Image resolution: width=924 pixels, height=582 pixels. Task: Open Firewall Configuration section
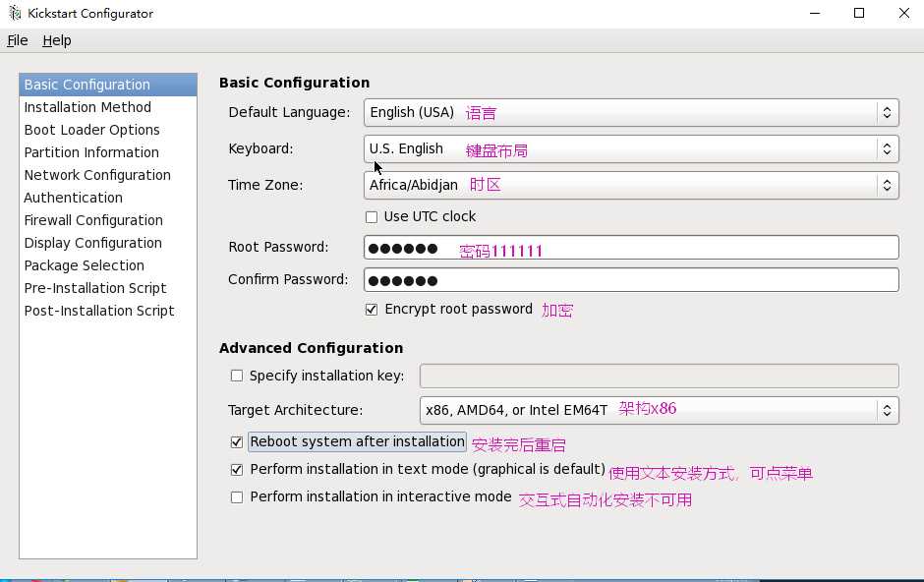[108, 220]
